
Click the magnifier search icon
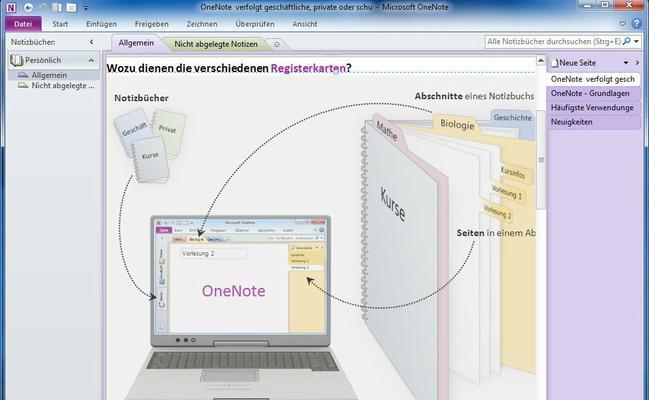click(x=627, y=41)
